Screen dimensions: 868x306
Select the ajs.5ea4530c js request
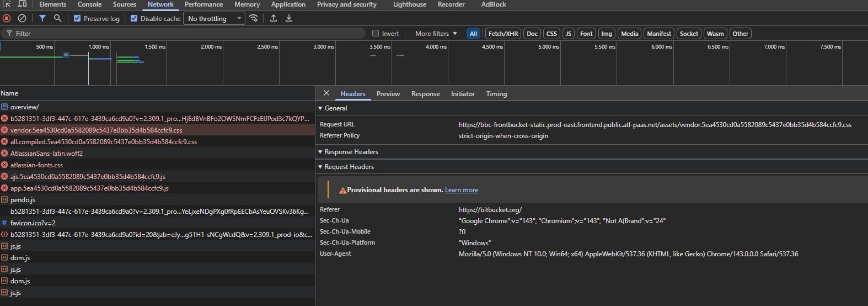point(157,176)
